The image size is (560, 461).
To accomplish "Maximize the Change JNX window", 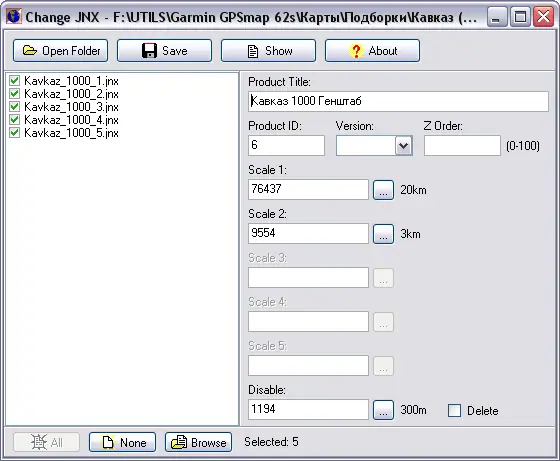I will [x=520, y=16].
